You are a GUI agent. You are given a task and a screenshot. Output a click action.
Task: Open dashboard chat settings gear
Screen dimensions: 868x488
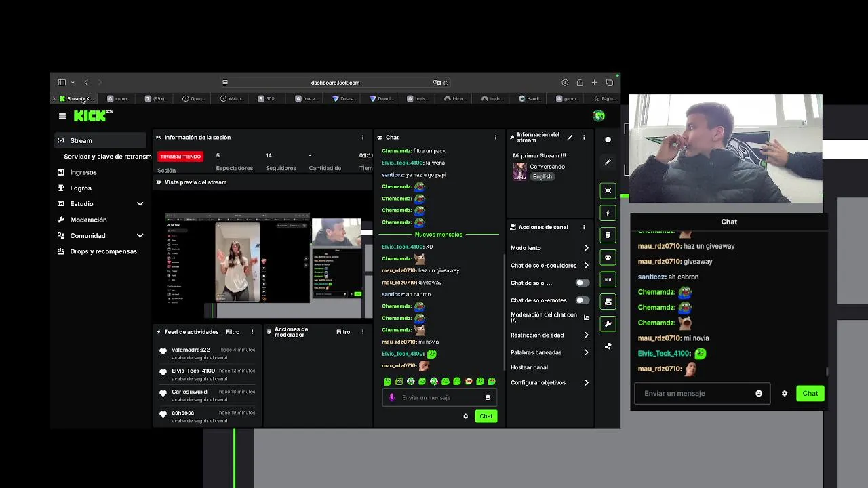465,416
